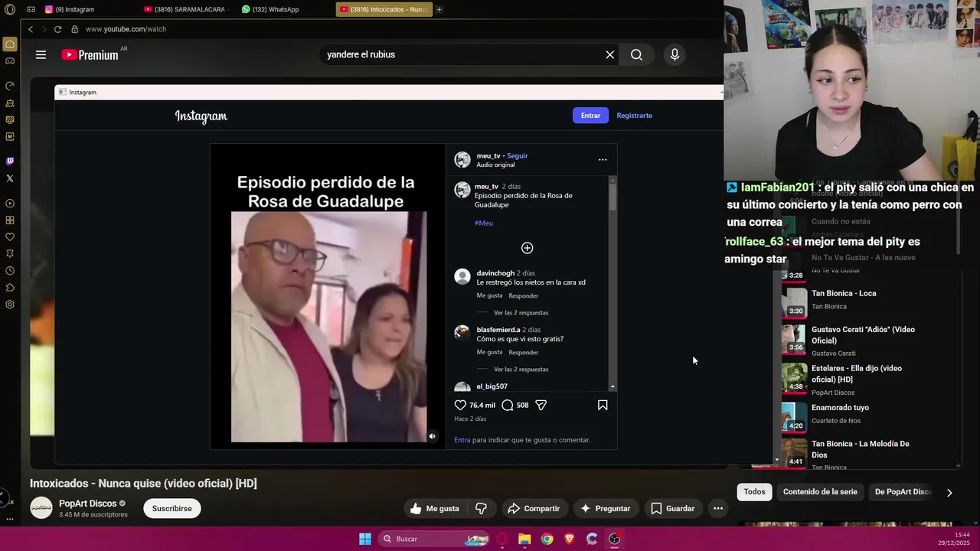Go back with the browser back arrow

click(x=31, y=29)
